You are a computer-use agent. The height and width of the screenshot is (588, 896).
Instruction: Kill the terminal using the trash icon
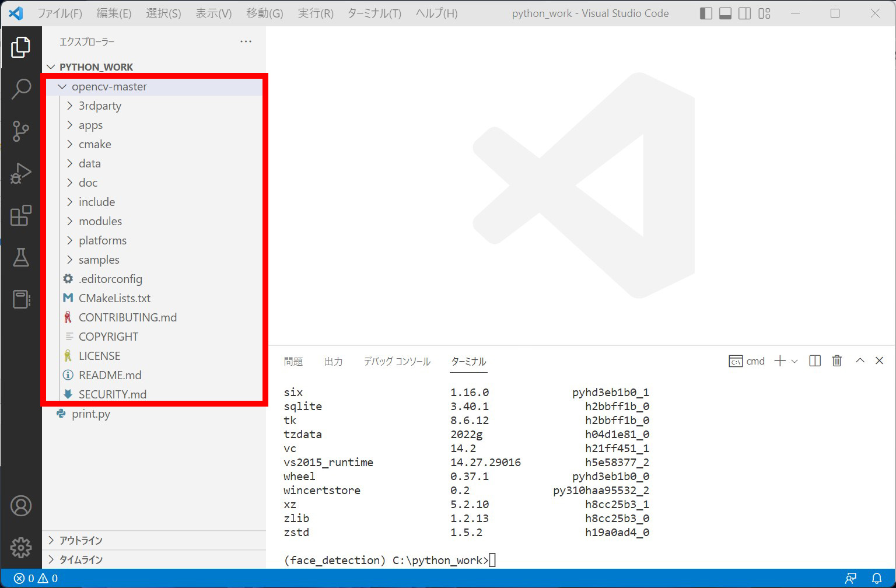836,360
